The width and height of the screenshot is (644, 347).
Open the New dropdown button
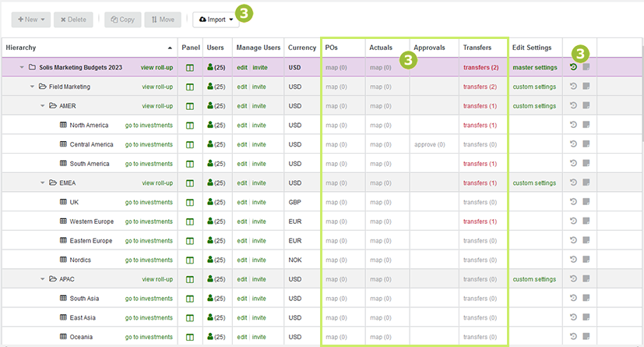31,19
